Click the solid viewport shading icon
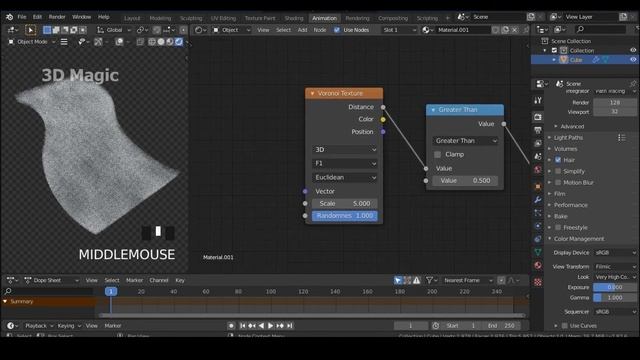Viewport: 640px width, 360px height. pyautogui.click(x=161, y=42)
